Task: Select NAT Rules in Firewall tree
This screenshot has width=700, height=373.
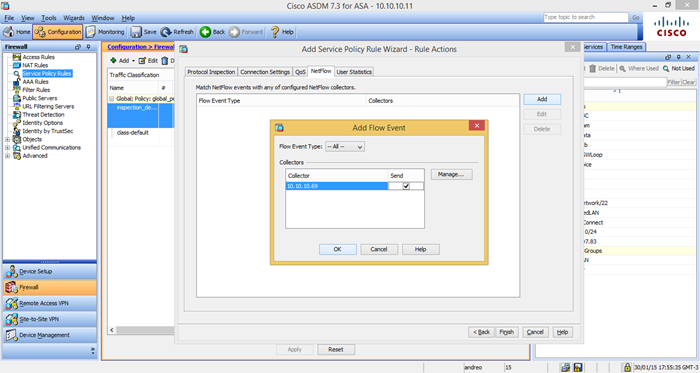Action: 35,65
